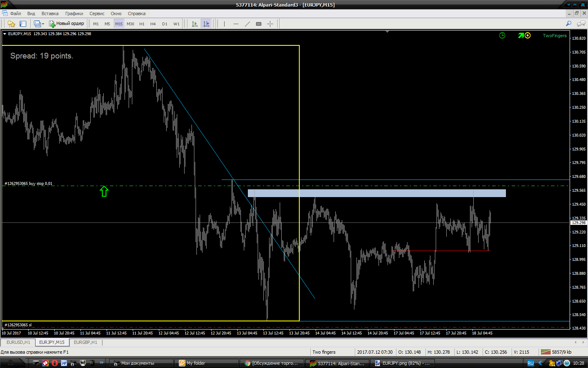The image size is (588, 368).
Task: Click the Новый ордер button
Action: tap(67, 24)
